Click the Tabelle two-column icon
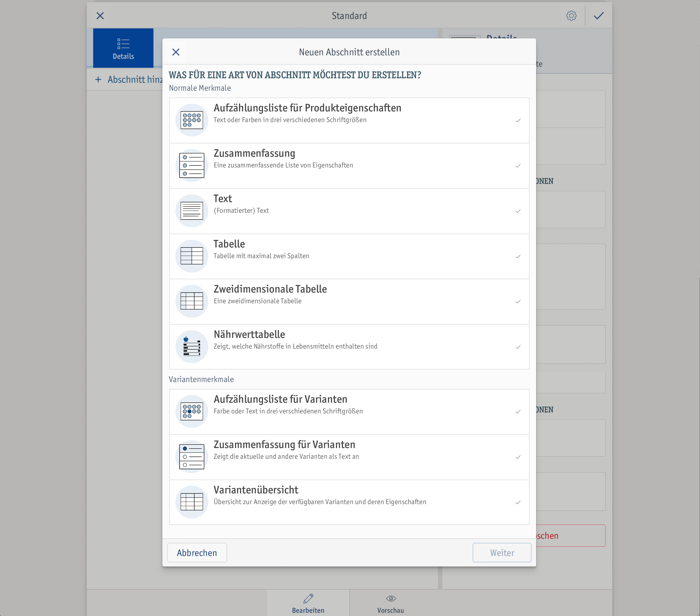Screen dimensions: 700x616 click(192, 256)
